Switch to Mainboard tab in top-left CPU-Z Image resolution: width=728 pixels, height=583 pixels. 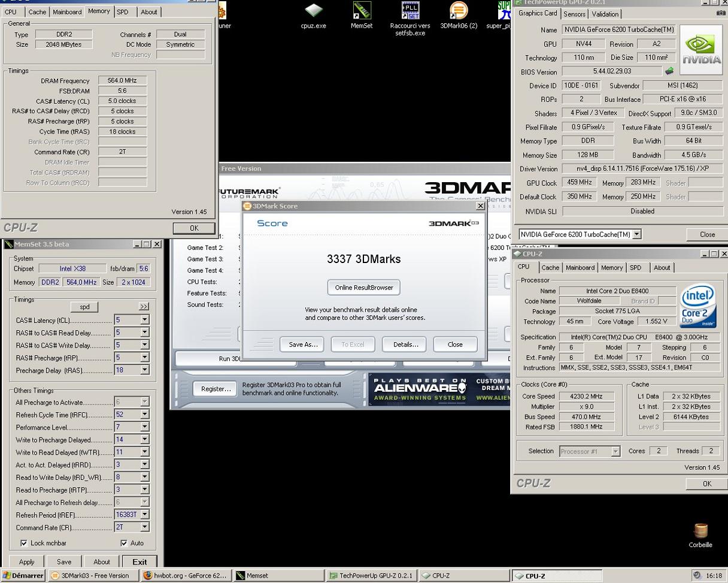tap(67, 11)
